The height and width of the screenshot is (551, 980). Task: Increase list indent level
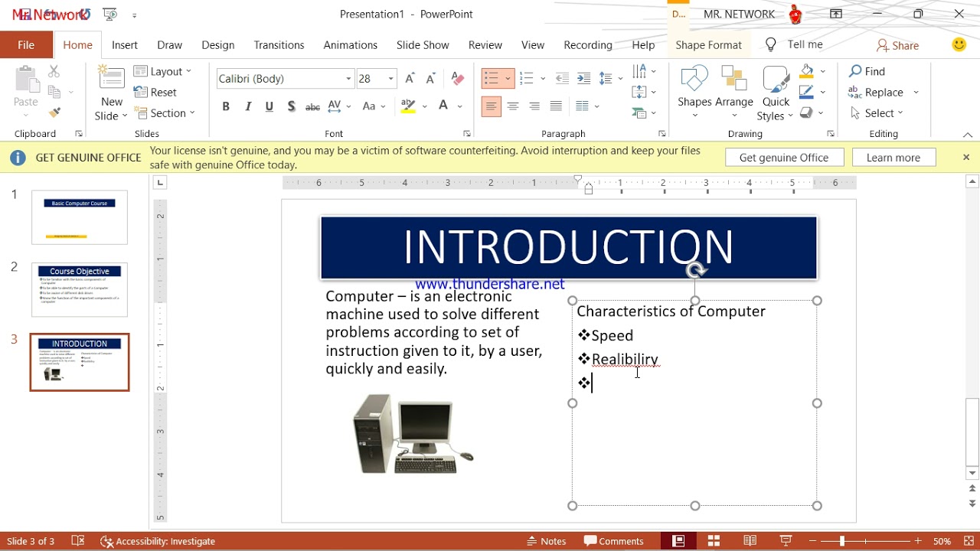(583, 79)
